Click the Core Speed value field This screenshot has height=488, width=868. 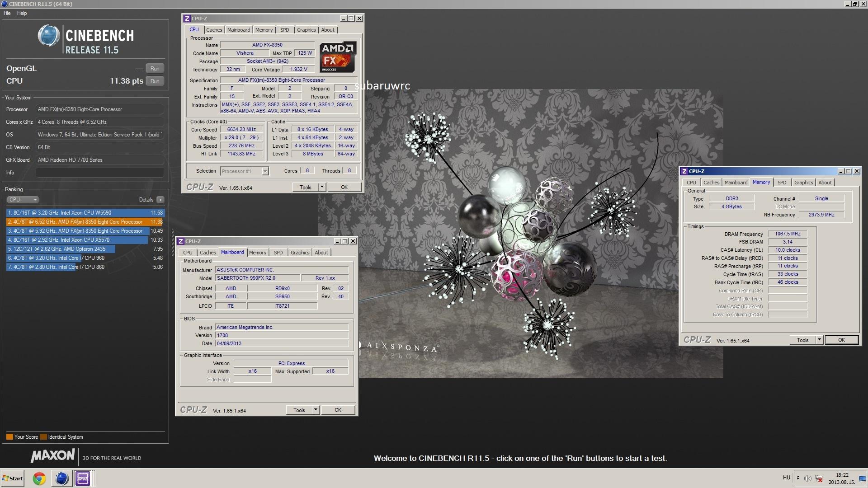click(x=241, y=130)
